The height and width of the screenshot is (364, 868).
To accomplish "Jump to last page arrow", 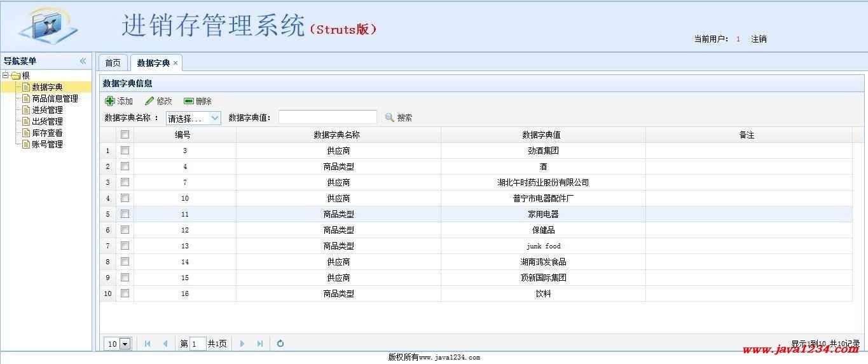I will [260, 344].
